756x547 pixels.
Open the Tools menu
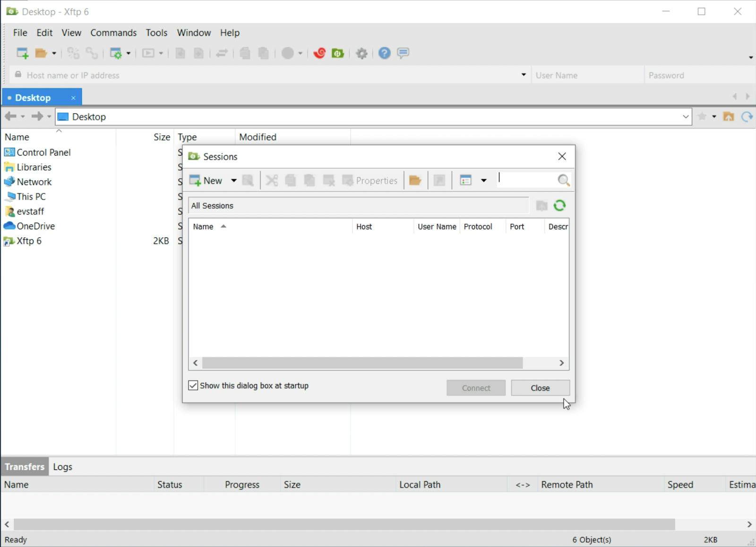click(x=156, y=33)
